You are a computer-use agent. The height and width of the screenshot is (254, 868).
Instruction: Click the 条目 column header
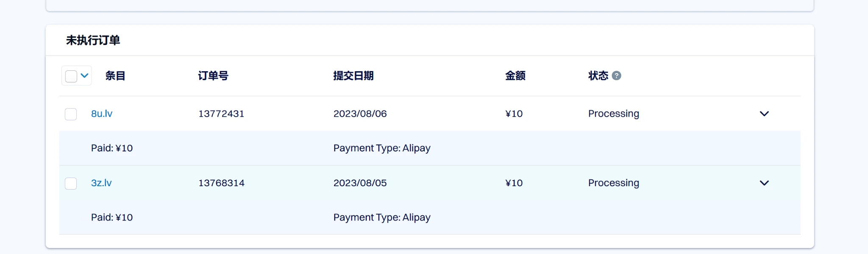[x=115, y=76]
